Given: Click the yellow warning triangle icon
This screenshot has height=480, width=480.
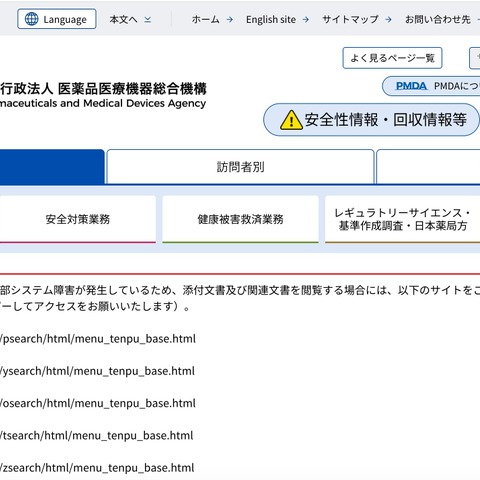Looking at the screenshot, I should click(291, 120).
